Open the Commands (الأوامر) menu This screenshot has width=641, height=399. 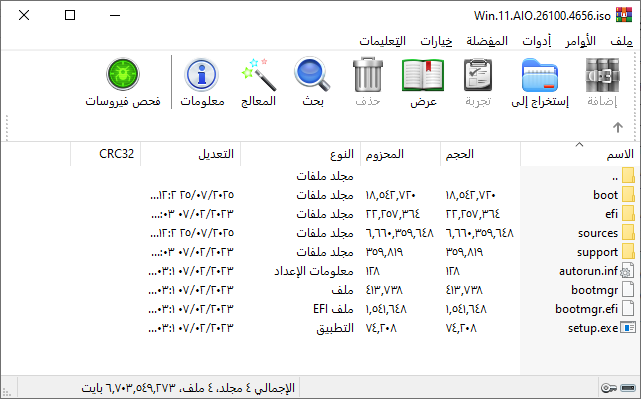click(580, 41)
